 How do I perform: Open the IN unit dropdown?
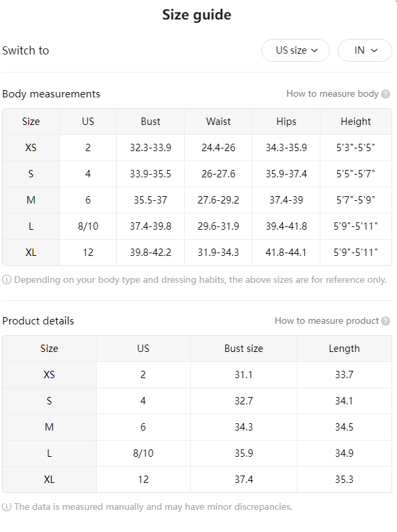(365, 50)
